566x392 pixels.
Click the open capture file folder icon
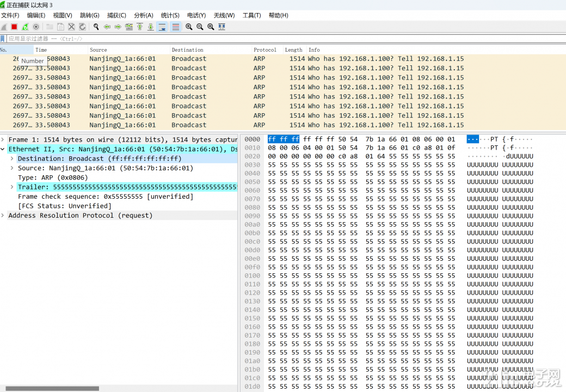point(50,27)
